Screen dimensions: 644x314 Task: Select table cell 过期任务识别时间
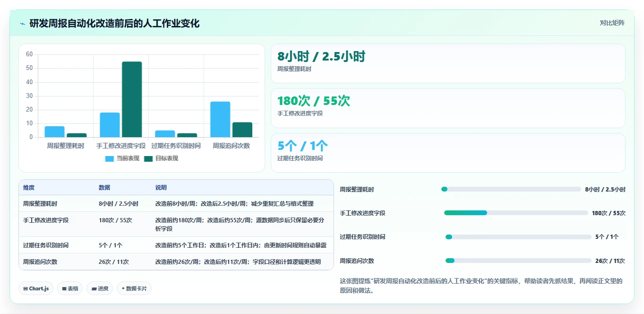point(46,245)
